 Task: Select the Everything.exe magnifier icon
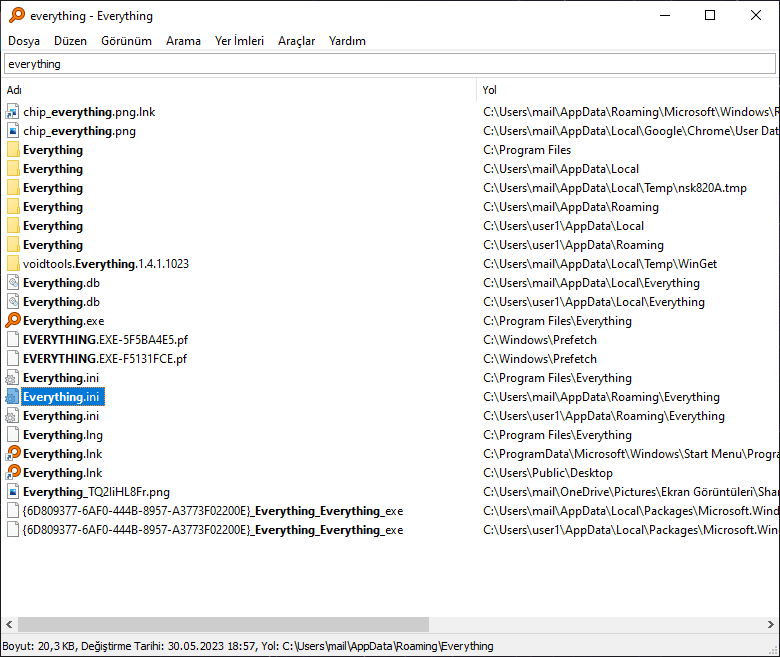coord(13,321)
